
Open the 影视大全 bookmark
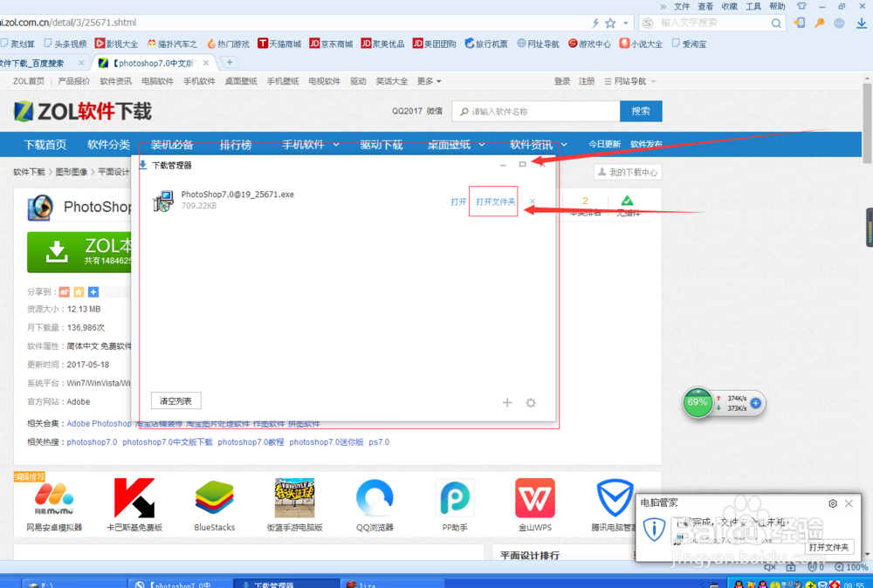coord(116,44)
